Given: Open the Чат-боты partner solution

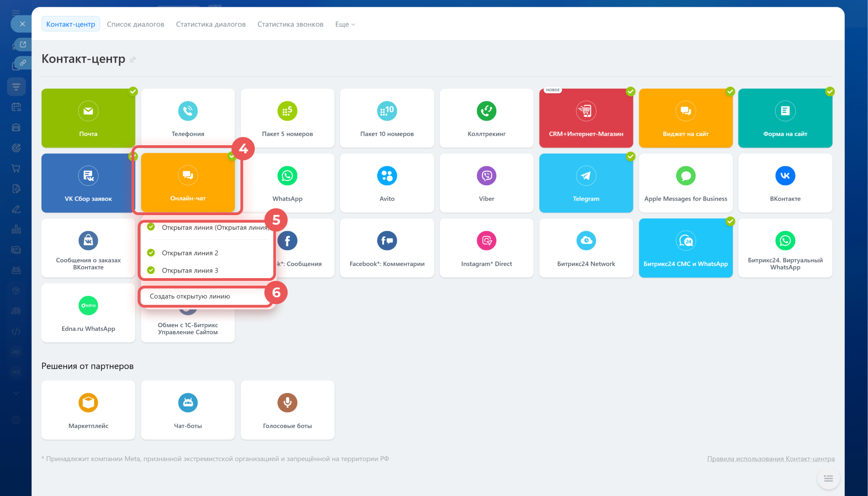Looking at the screenshot, I should click(x=188, y=410).
